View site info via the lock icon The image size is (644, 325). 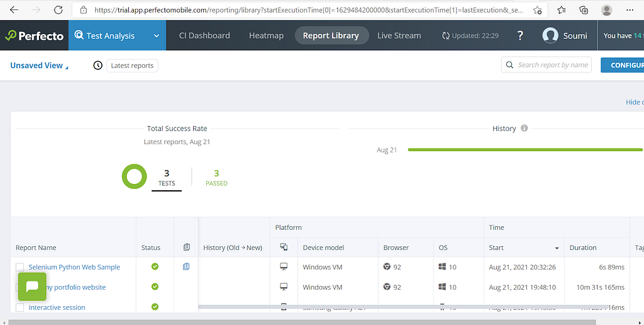pos(84,10)
